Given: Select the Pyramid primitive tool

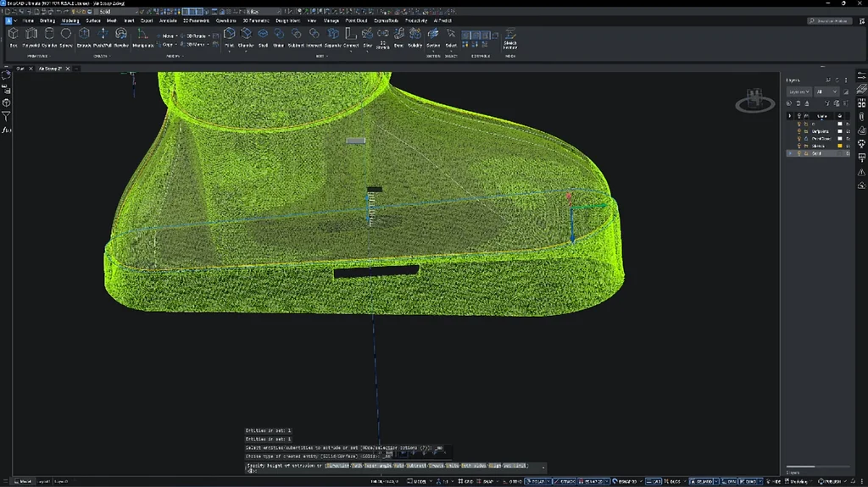Looking at the screenshot, I should pos(31,37).
